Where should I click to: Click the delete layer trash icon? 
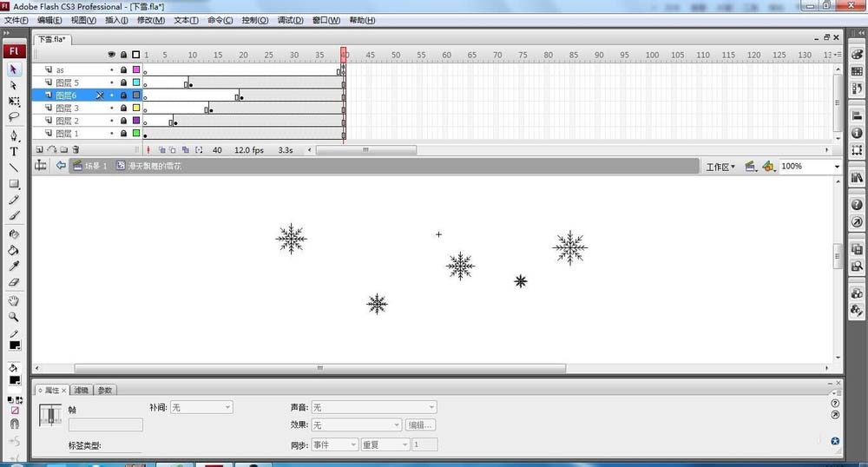(x=76, y=149)
